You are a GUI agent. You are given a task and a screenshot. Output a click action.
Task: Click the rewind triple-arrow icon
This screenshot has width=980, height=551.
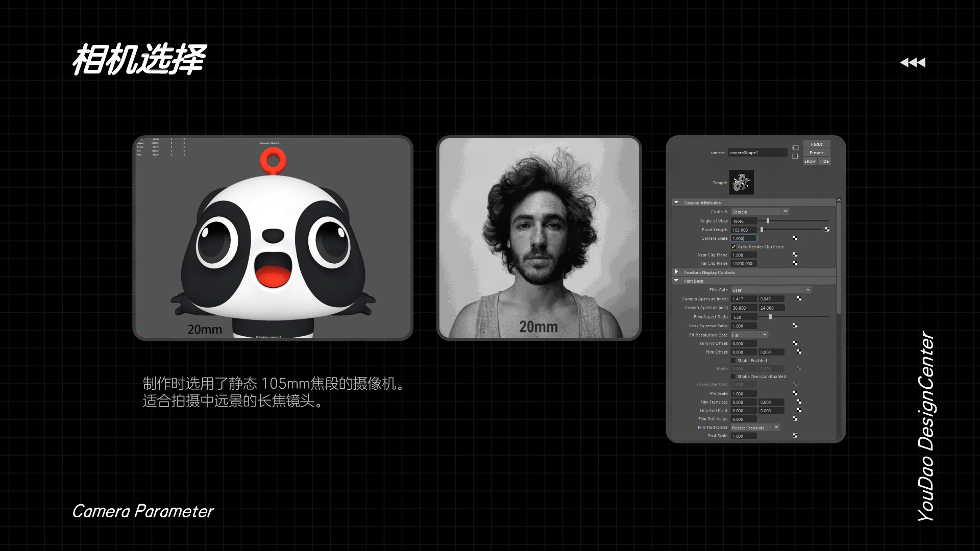click(913, 62)
